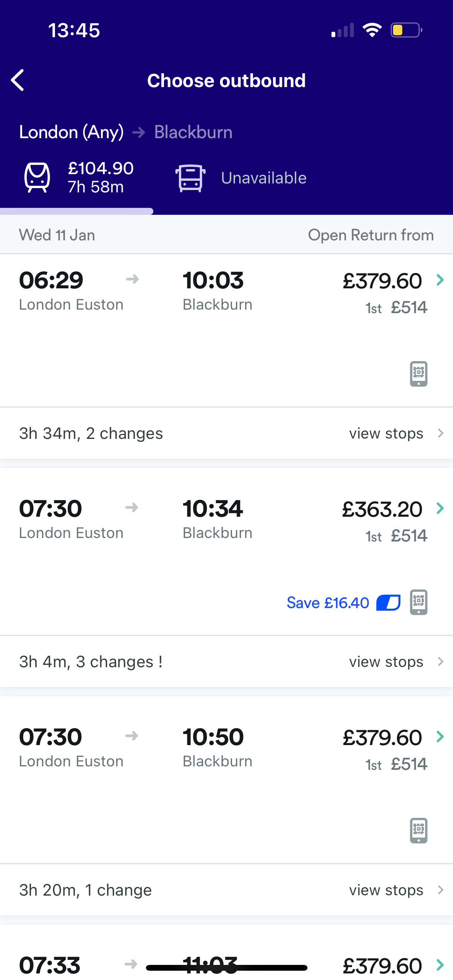Tap mobile ticket icon for 06:29 departure
Image resolution: width=453 pixels, height=980 pixels.
[419, 373]
